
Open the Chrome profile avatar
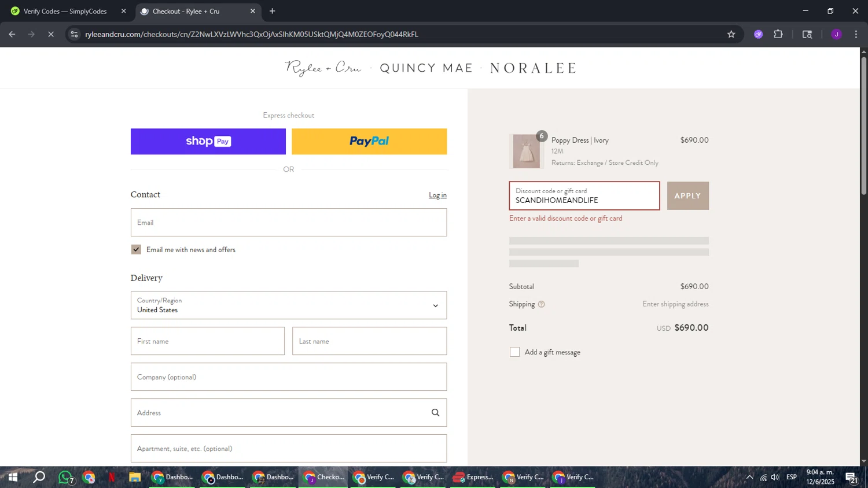pos(836,34)
